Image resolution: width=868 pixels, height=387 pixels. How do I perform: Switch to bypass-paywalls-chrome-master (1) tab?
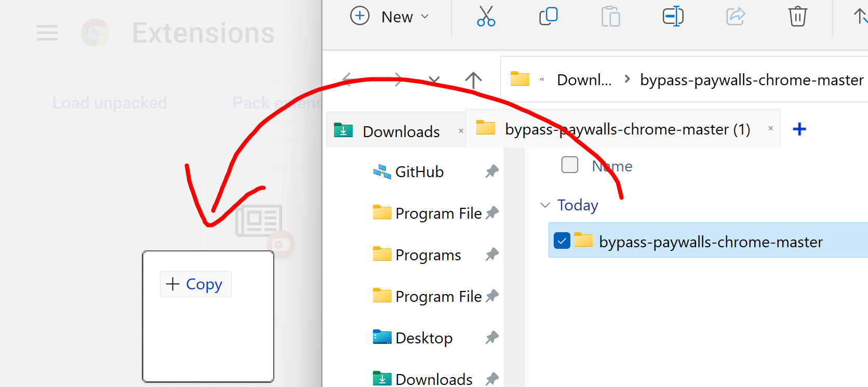(x=623, y=129)
